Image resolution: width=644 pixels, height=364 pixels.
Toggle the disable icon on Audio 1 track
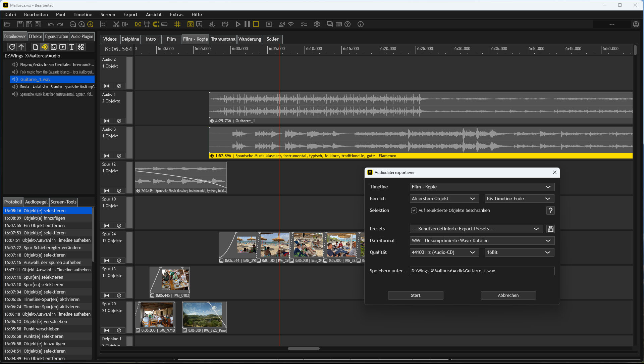[x=119, y=121]
